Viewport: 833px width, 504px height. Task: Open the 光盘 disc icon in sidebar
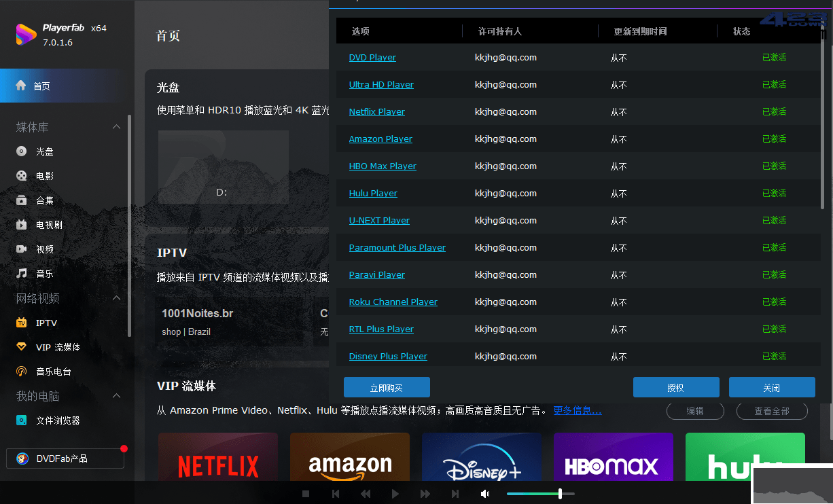point(22,151)
